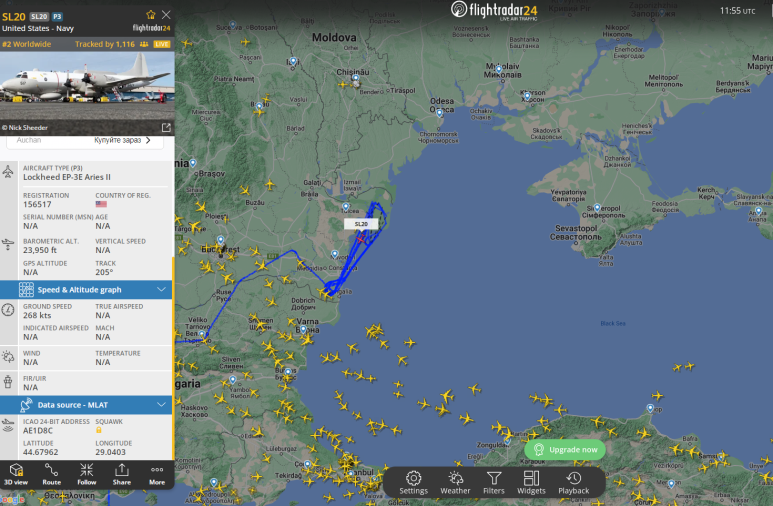Open map Settings

(x=413, y=482)
